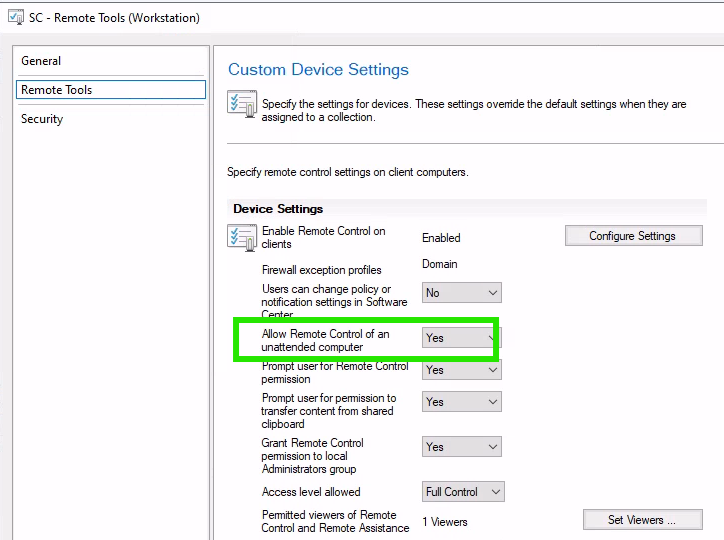Open the General settings page

[110, 61]
